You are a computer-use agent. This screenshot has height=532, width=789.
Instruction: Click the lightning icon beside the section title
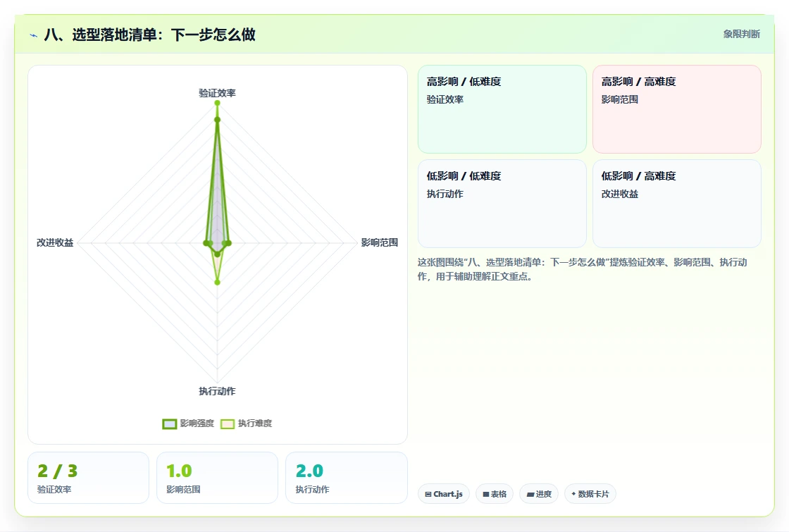[x=34, y=35]
